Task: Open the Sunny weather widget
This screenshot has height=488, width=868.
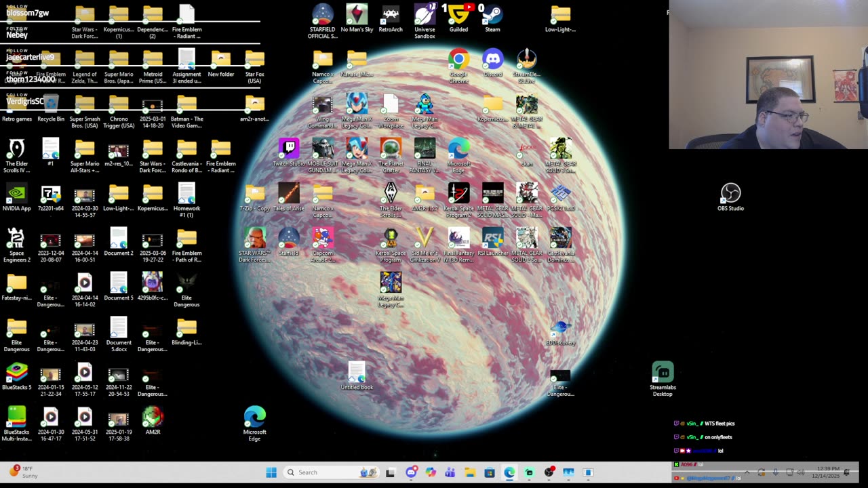Action: tap(24, 472)
